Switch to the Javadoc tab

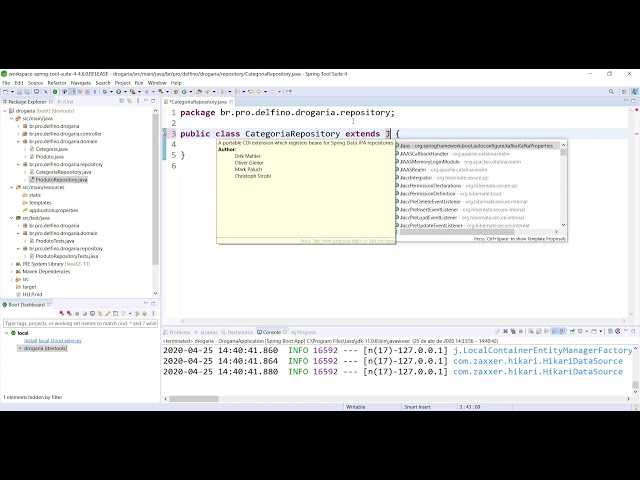[x=206, y=332]
